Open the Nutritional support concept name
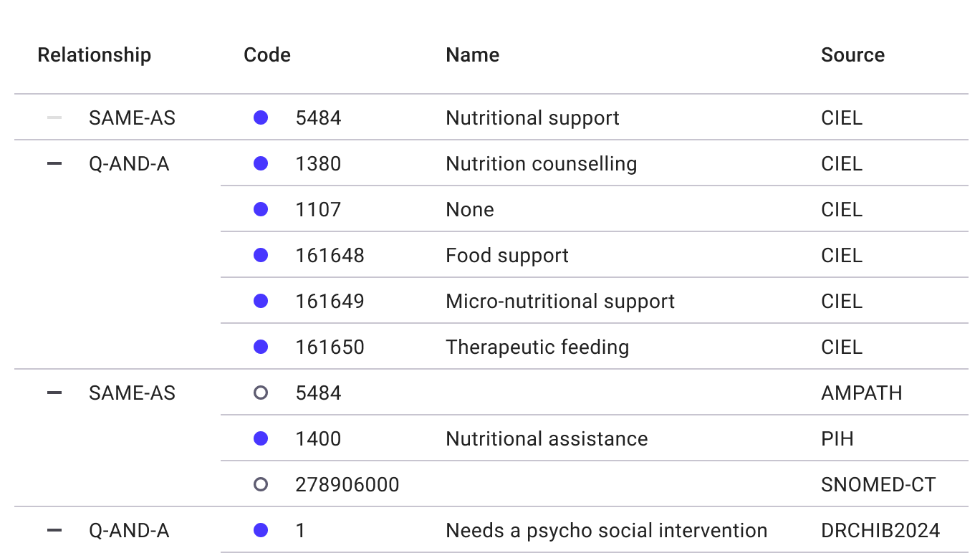 [532, 117]
